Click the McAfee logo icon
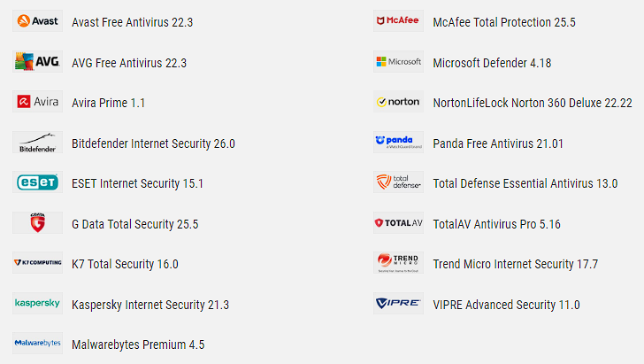Image resolution: width=644 pixels, height=364 pixels. [398, 21]
